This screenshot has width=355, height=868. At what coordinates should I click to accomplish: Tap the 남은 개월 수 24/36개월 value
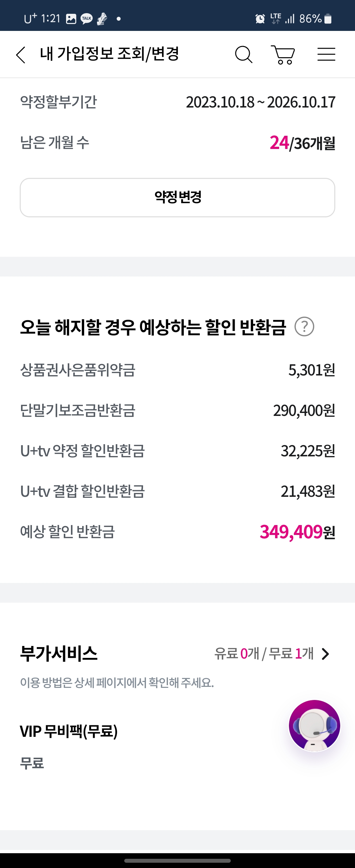point(302,143)
